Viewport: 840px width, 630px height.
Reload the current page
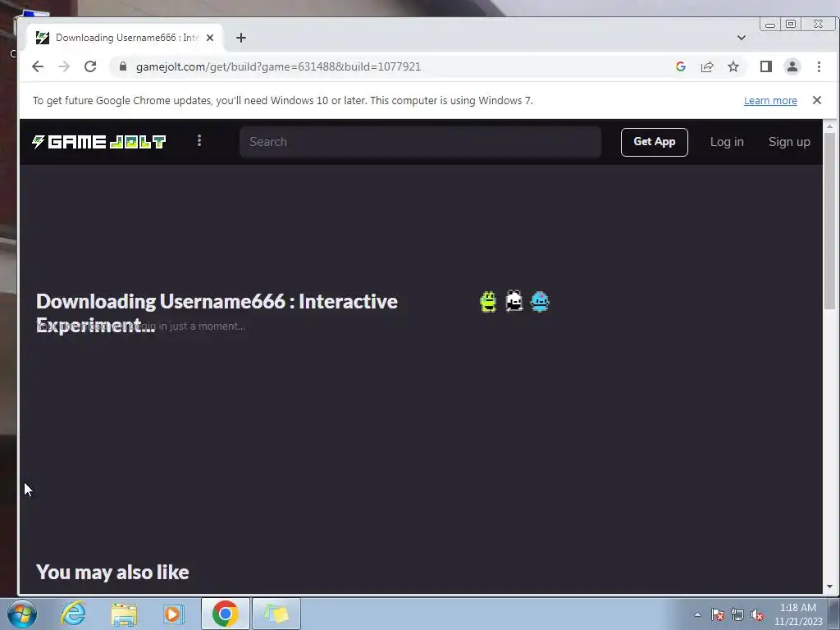click(x=90, y=66)
